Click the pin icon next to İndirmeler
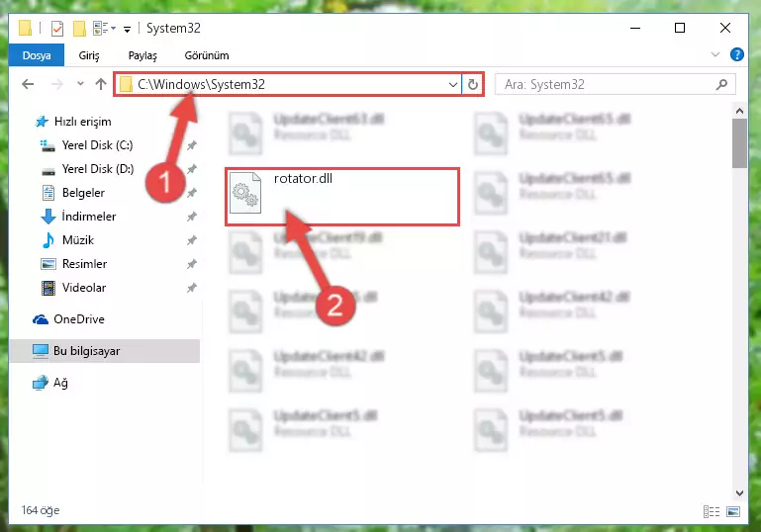The height and width of the screenshot is (532, 761). coord(192,217)
